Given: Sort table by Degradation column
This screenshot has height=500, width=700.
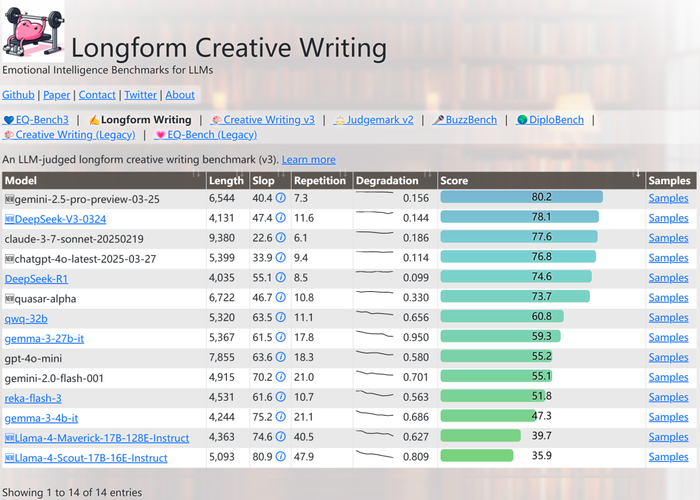Looking at the screenshot, I should tap(395, 180).
